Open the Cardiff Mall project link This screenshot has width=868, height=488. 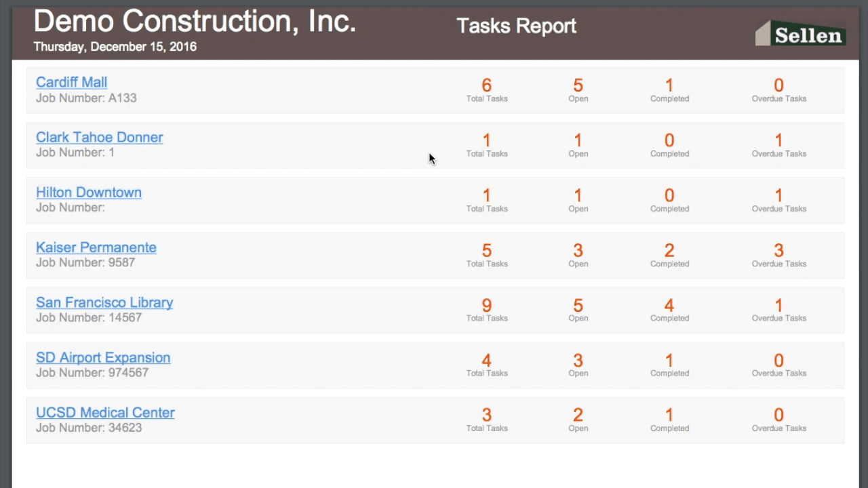pyautogui.click(x=71, y=82)
